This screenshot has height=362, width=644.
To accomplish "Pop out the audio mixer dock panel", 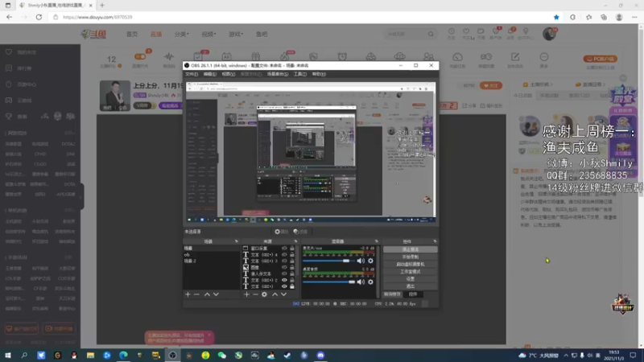I will click(x=376, y=241).
